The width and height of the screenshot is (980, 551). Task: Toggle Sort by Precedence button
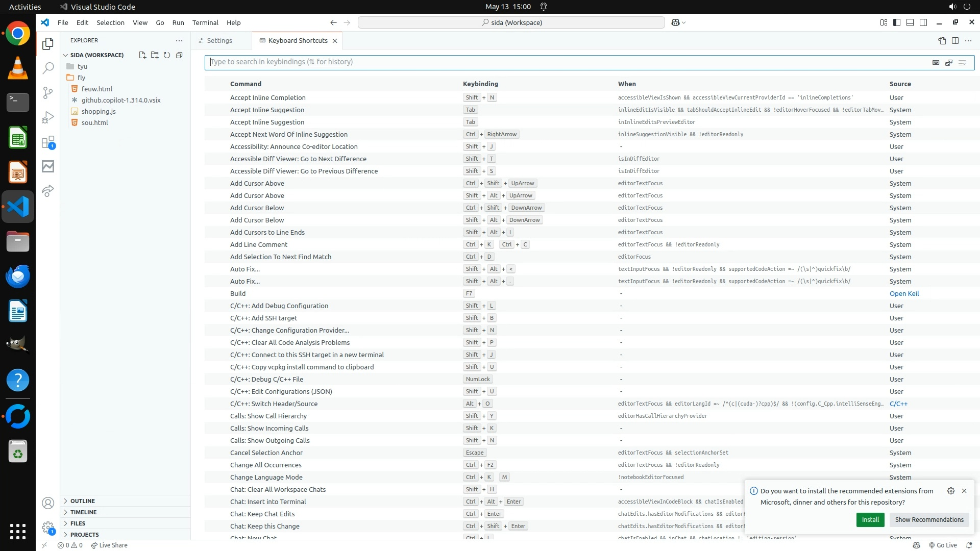[949, 62]
